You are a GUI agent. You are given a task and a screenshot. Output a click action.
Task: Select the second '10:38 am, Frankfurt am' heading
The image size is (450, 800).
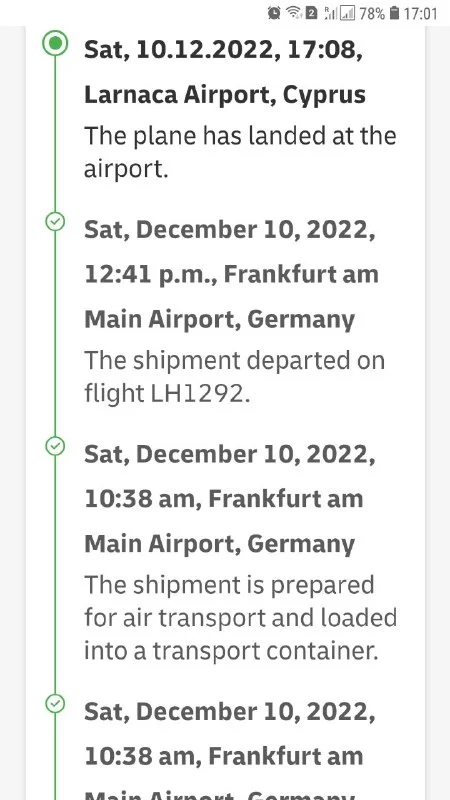[223, 756]
